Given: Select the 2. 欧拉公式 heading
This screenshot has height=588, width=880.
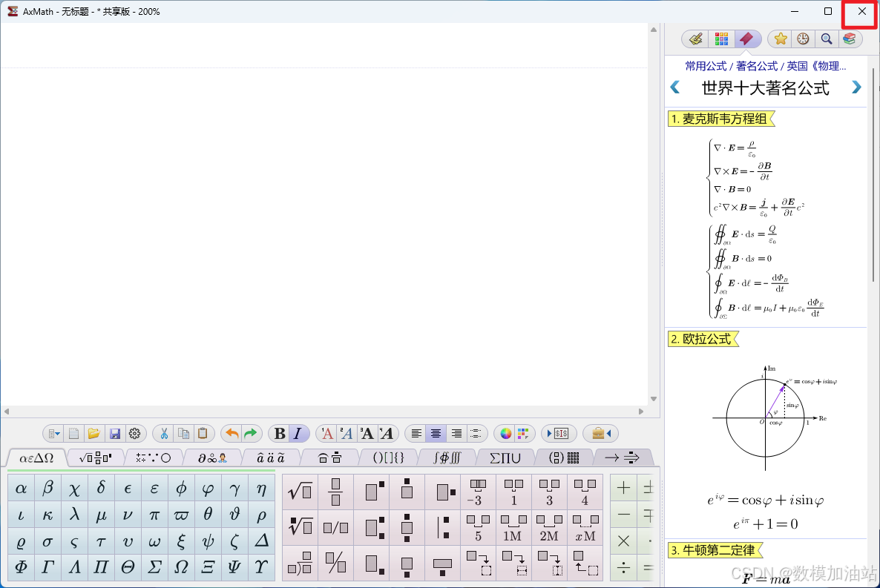Looking at the screenshot, I should point(702,339).
